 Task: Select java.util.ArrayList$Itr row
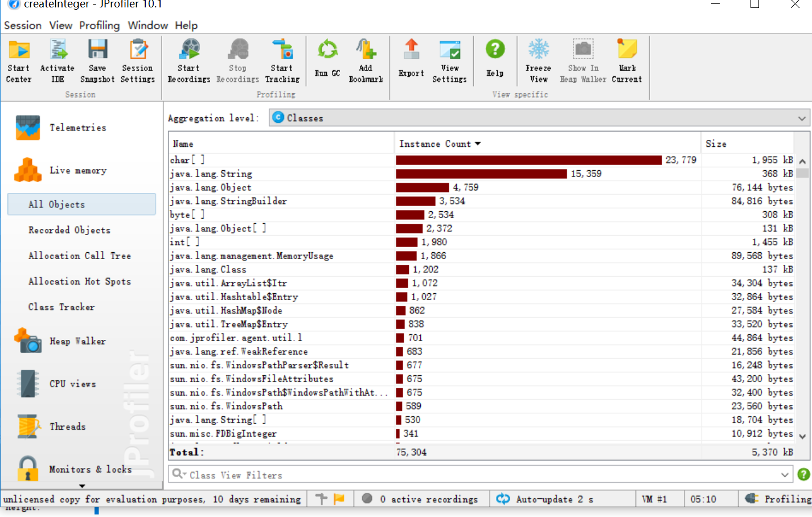tap(482, 283)
